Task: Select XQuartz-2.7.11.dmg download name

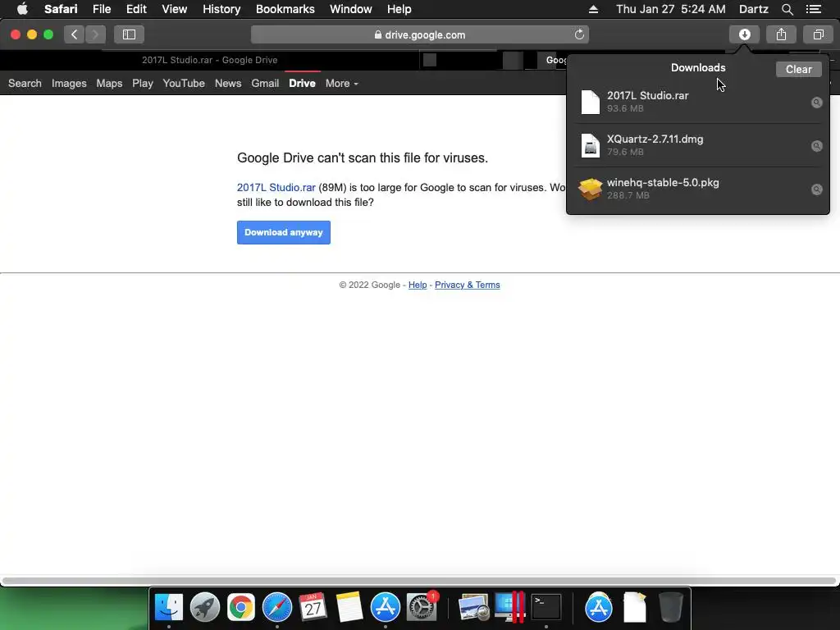Action: click(x=655, y=139)
